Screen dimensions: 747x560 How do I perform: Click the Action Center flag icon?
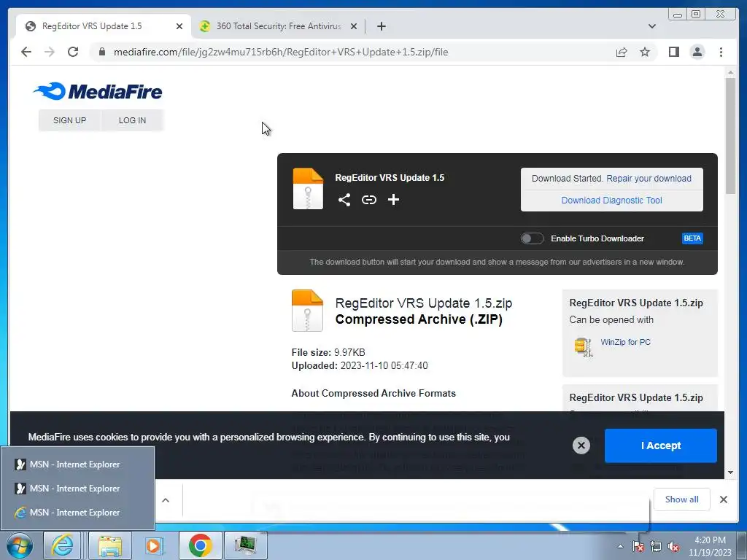(638, 547)
